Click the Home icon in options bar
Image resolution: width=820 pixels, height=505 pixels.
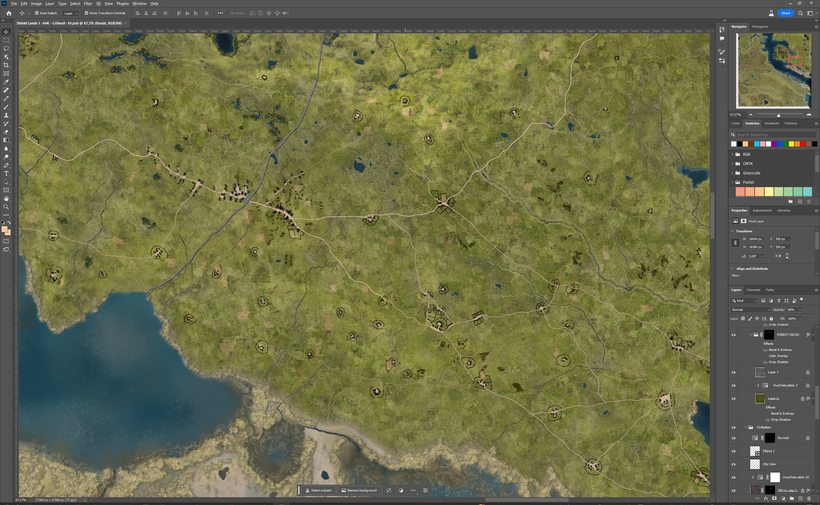click(8, 13)
